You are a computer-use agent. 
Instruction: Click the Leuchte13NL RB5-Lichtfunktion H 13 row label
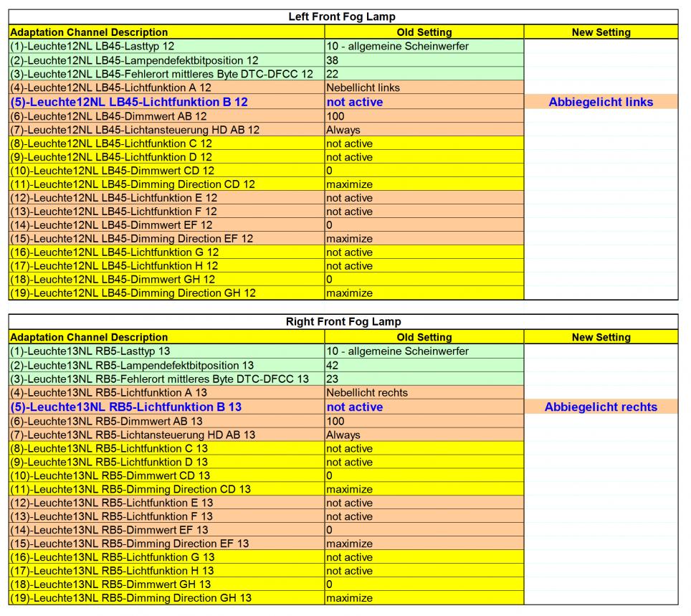coord(111,571)
